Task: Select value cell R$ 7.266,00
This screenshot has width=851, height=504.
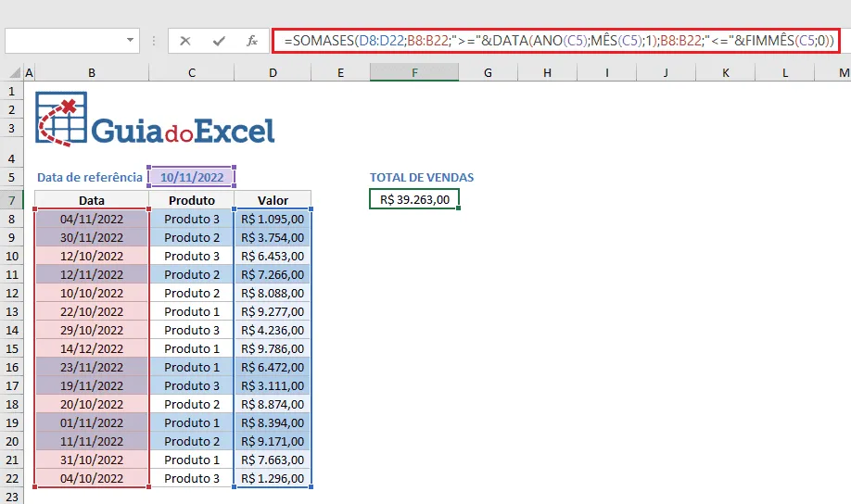Action: (x=273, y=274)
